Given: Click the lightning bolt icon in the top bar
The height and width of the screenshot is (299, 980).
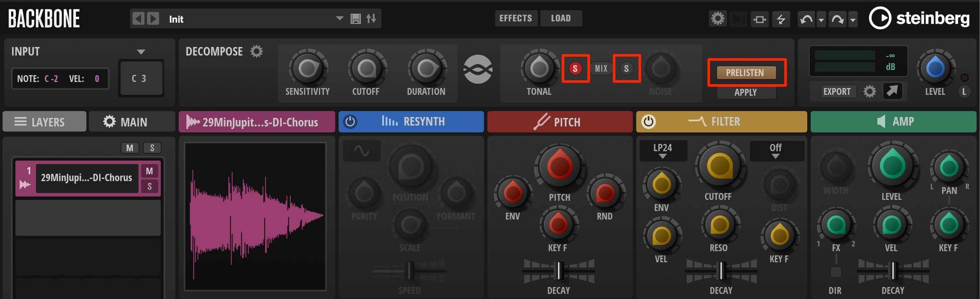Looking at the screenshot, I should (x=781, y=19).
